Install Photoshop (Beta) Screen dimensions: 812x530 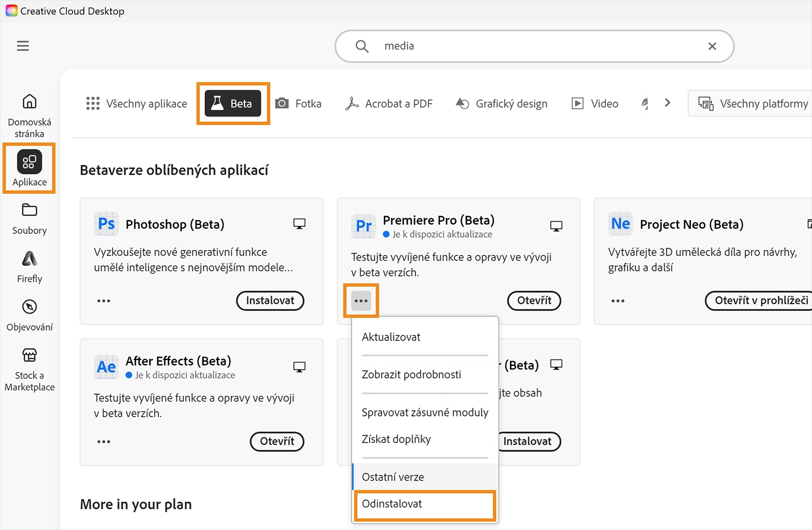pyautogui.click(x=270, y=301)
